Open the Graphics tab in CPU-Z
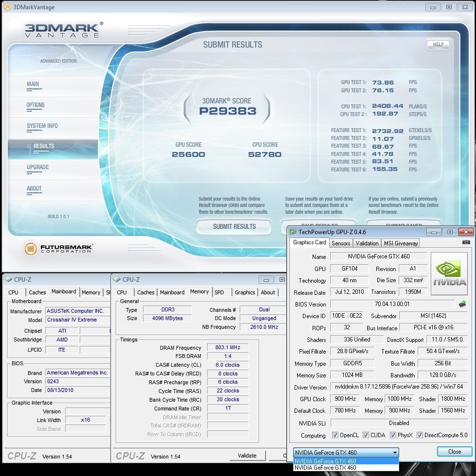Screen dimensions: 476x476 coord(245,292)
